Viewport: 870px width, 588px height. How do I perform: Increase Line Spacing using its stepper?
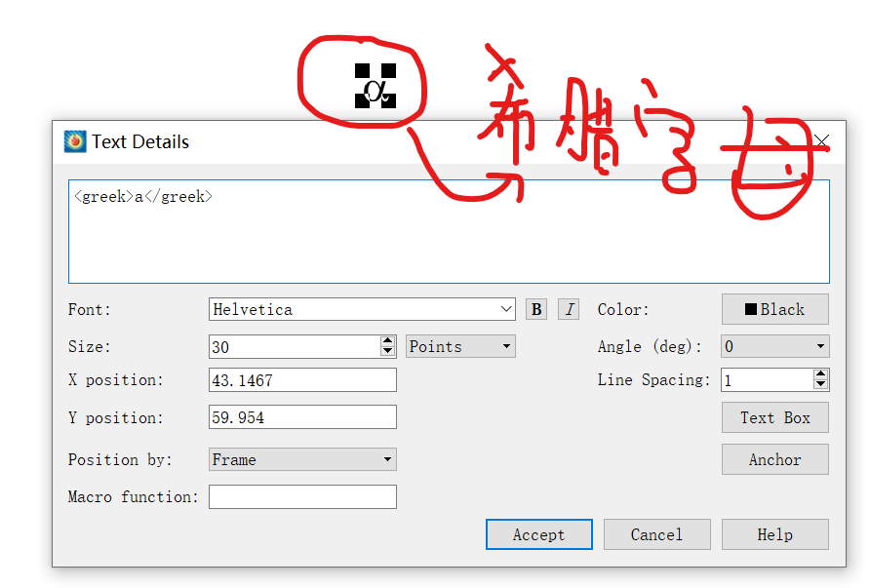tap(821, 374)
